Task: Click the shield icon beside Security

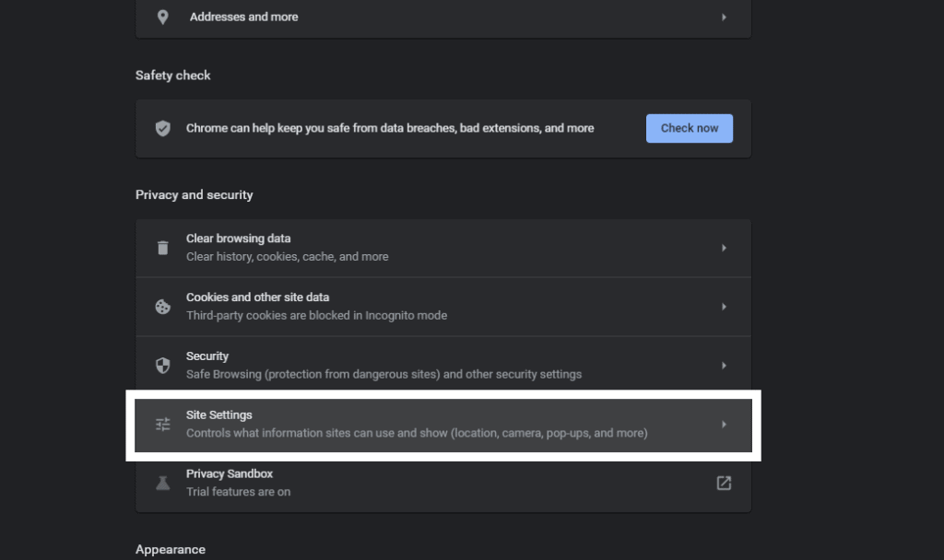Action: [x=162, y=365]
